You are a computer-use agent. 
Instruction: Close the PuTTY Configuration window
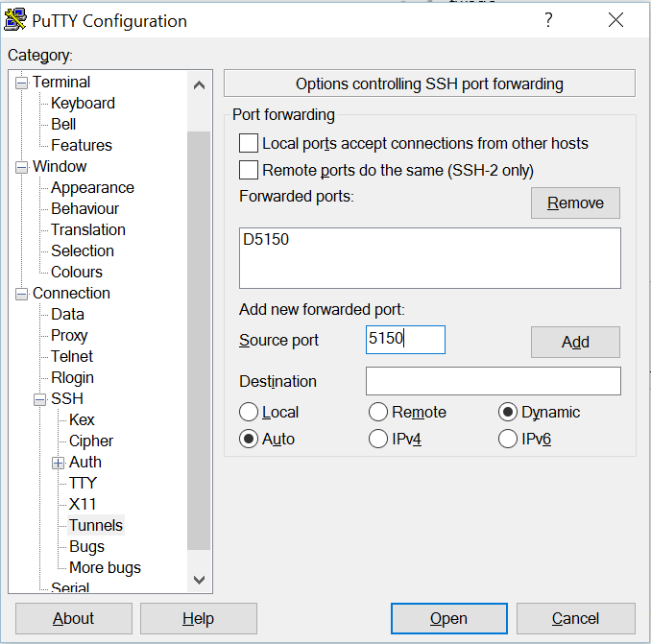[x=615, y=20]
